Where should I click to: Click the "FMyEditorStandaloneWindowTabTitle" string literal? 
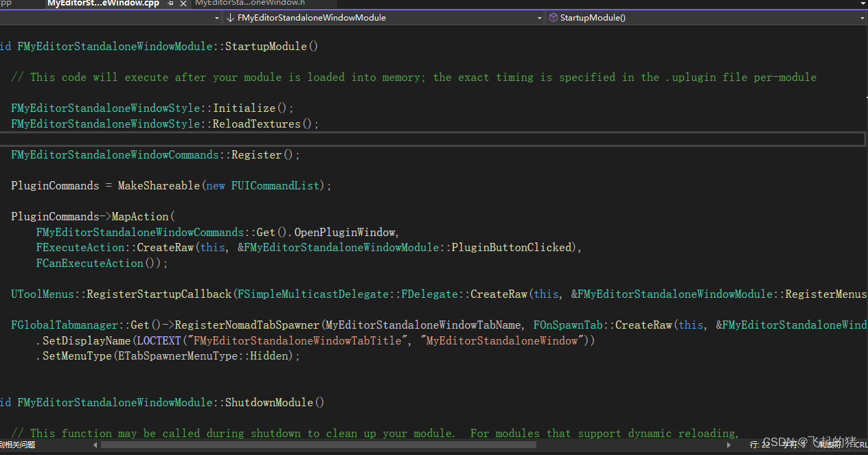(299, 341)
